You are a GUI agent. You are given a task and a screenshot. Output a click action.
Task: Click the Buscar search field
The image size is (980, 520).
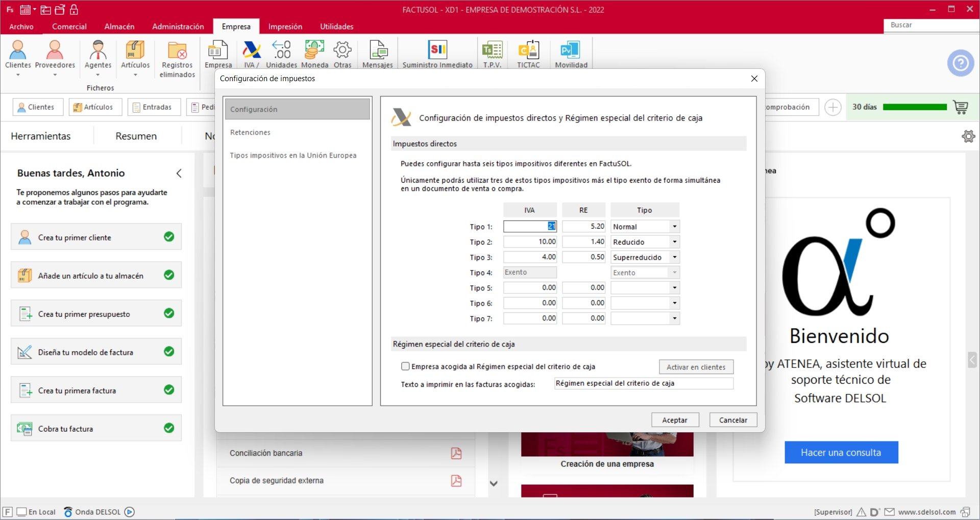pos(931,25)
